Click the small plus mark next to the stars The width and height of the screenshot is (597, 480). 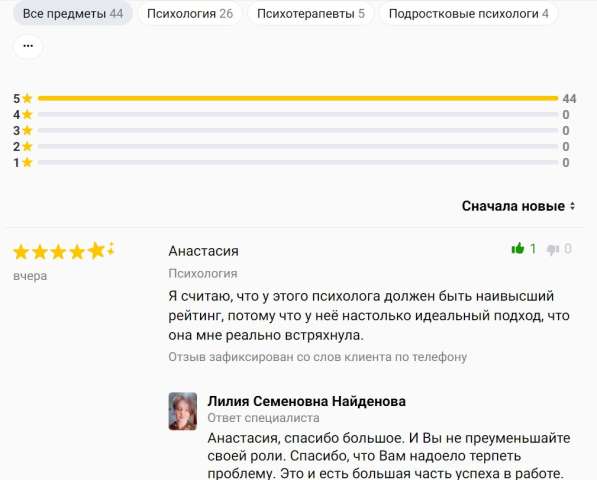[111, 248]
